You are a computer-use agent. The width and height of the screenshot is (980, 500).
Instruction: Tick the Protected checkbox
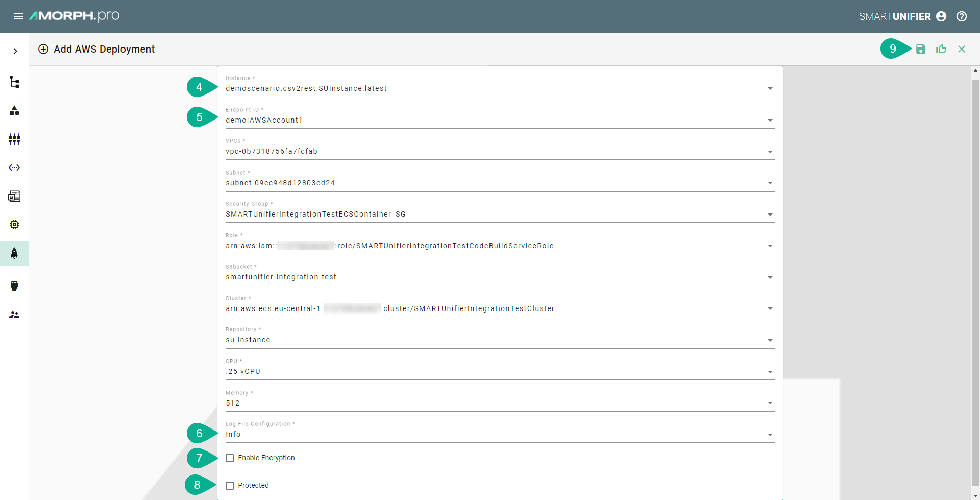pyautogui.click(x=230, y=486)
